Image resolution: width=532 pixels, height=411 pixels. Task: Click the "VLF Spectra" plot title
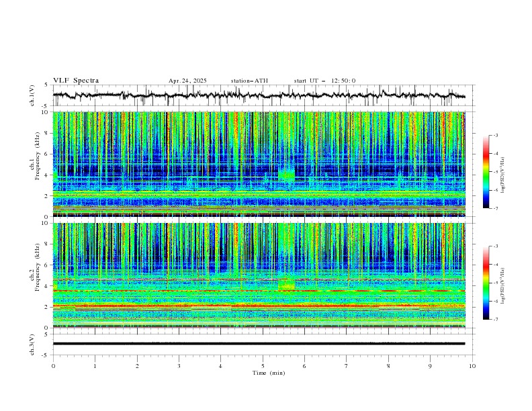[76, 81]
